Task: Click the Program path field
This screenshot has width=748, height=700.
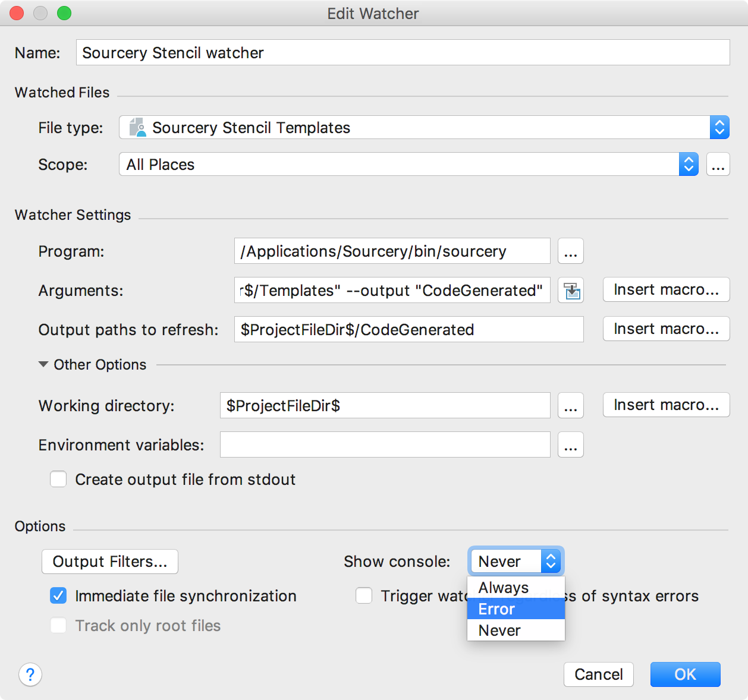Action: (392, 251)
